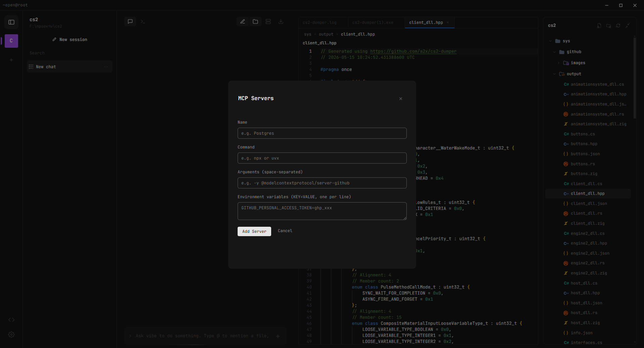The width and height of the screenshot is (644, 348).
Task: Expand the images folder chevron
Action: point(558,63)
